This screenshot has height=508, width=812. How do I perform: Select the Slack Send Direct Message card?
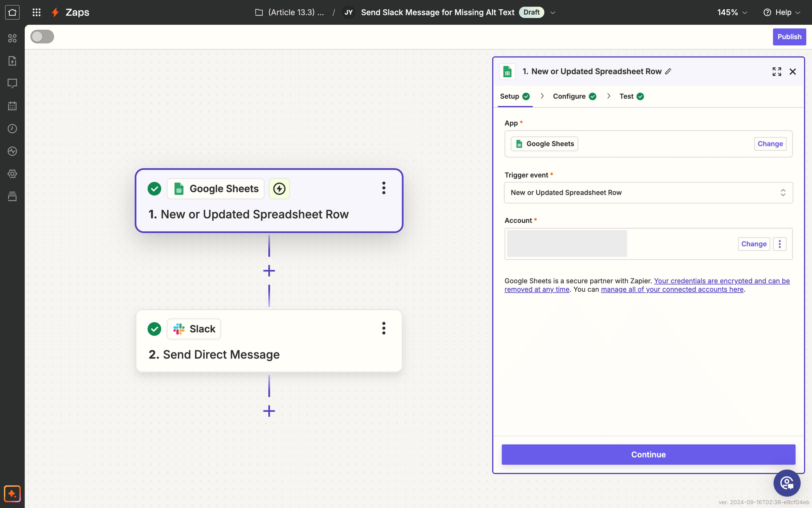click(269, 341)
